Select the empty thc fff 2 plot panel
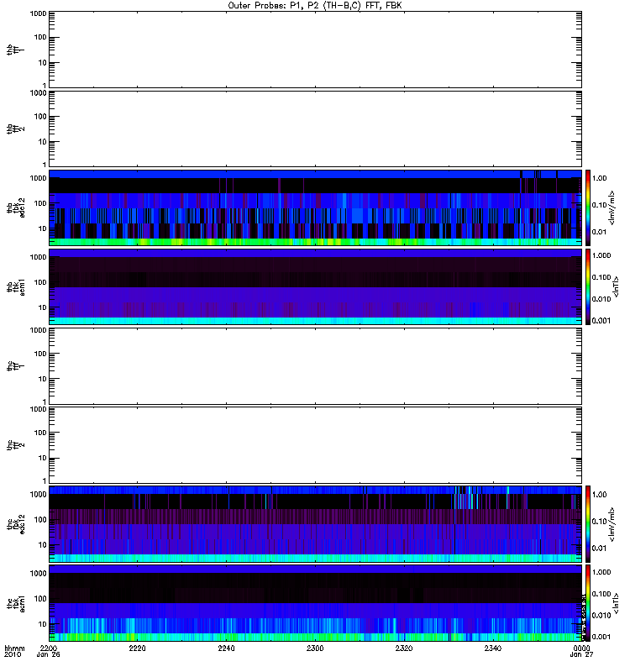 pyautogui.click(x=315, y=445)
